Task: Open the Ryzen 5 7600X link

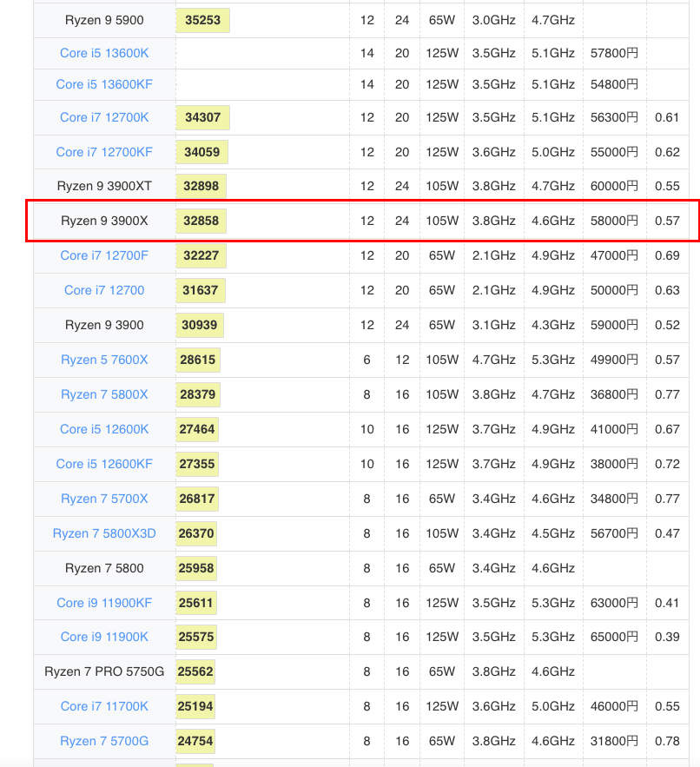Action: pyautogui.click(x=104, y=360)
